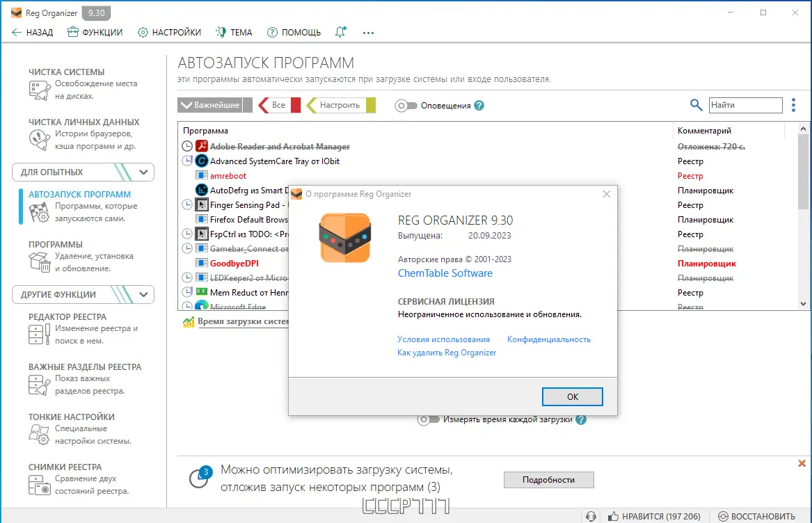
Task: Select Finger Sensing Pad entry
Action: 248,205
